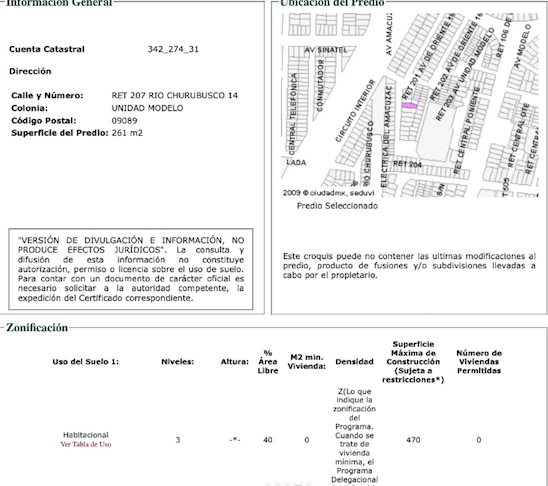Select street address RET 207 RIO CHURUBUSCO 14
Viewport: 548px width, 486px height.
174,95
